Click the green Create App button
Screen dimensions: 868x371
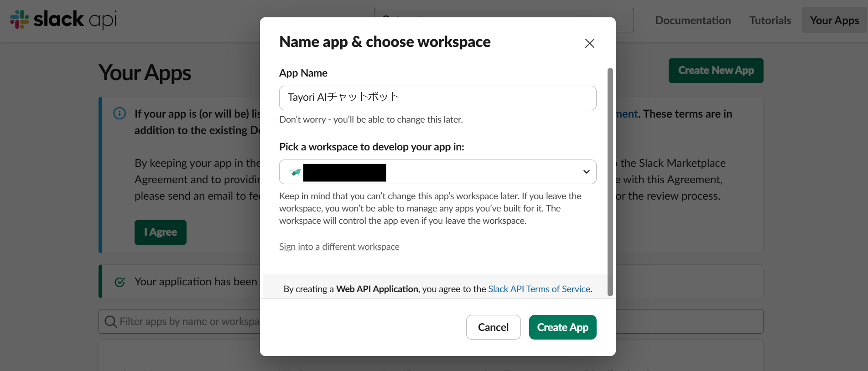click(x=562, y=327)
